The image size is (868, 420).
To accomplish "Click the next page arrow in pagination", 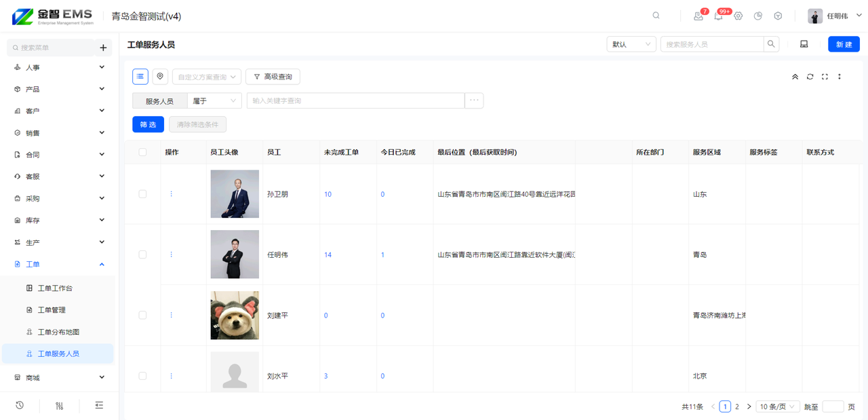I will (749, 406).
